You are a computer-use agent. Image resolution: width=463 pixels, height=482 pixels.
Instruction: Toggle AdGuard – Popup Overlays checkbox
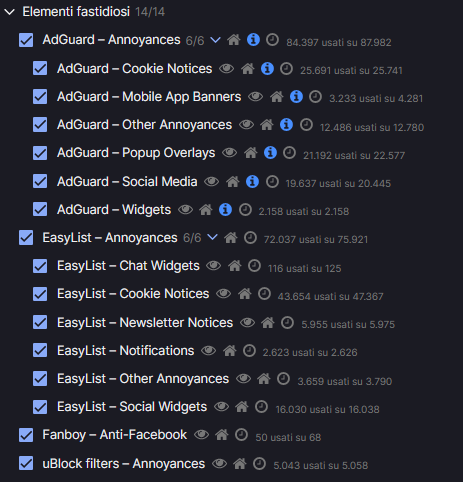point(40,153)
